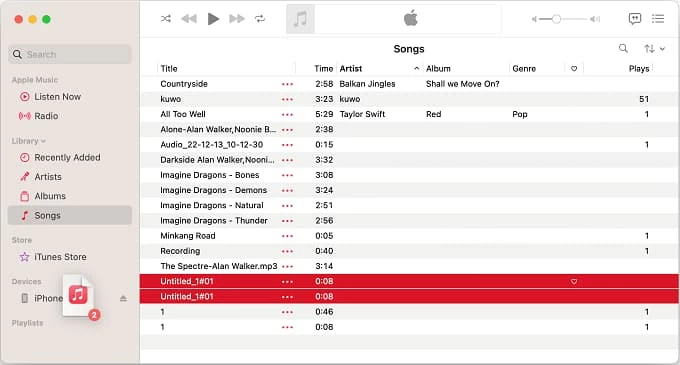Play the current song

[x=213, y=19]
